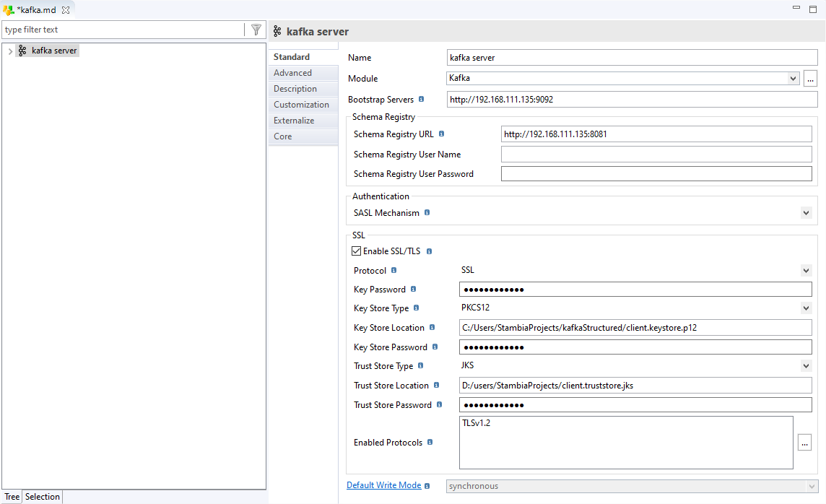The image size is (826, 504).
Task: Click the Schema Registry URL field
Action: (656, 134)
